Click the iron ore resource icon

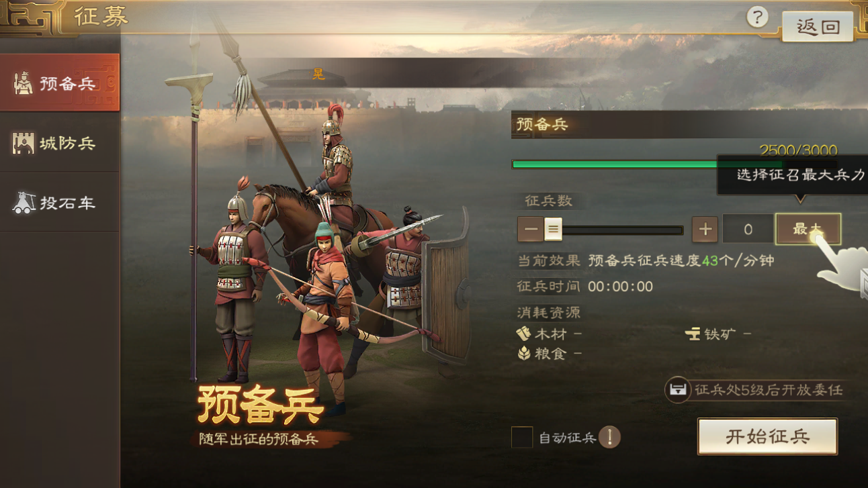693,334
